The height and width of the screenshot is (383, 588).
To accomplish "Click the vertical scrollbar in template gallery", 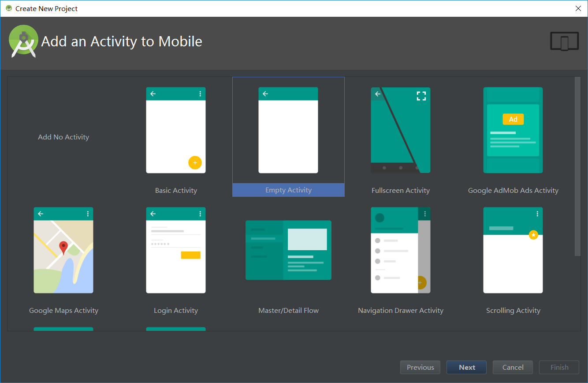I will (577, 166).
